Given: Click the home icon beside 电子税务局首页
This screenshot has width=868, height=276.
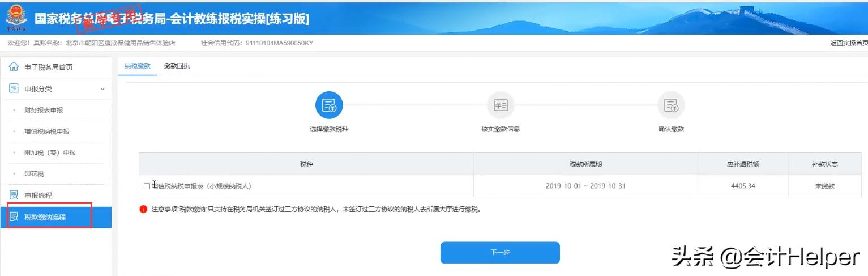Looking at the screenshot, I should (x=14, y=67).
